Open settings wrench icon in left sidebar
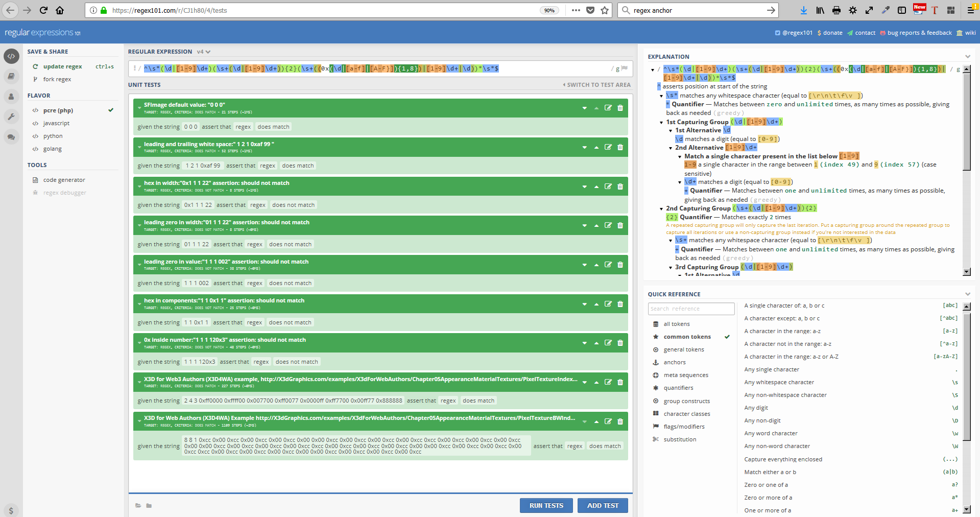 [11, 116]
